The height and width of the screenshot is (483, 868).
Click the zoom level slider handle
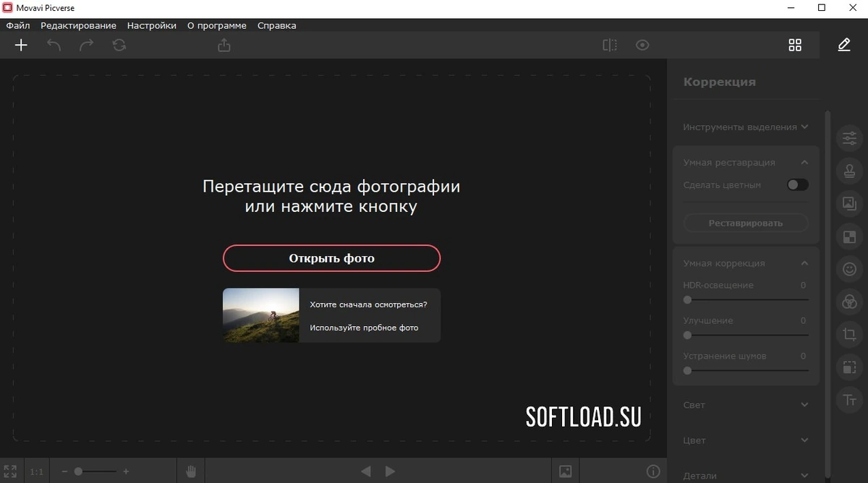78,471
